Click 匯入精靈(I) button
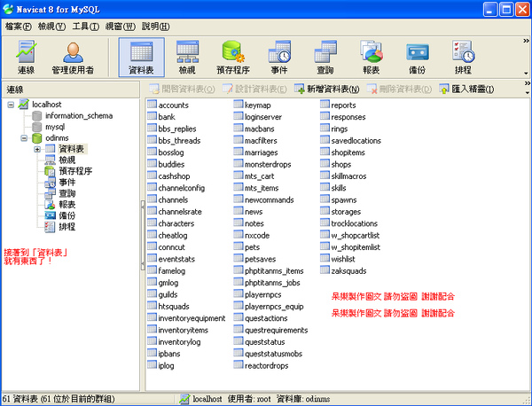Image resolution: width=532 pixels, height=406 pixels. 466,90
